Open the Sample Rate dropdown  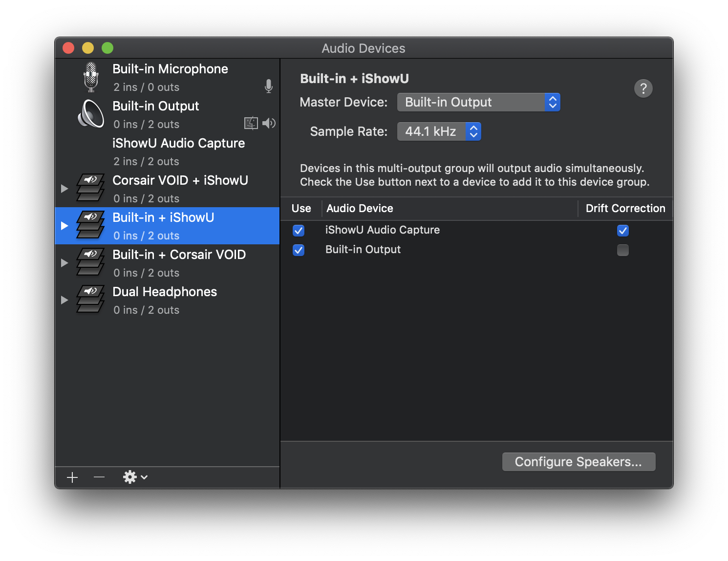click(x=439, y=131)
